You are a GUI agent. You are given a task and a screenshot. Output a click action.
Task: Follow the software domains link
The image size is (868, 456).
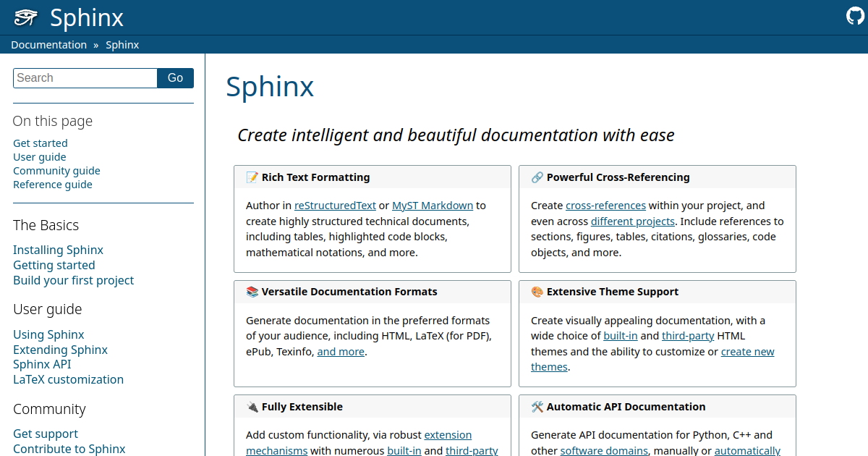click(604, 451)
